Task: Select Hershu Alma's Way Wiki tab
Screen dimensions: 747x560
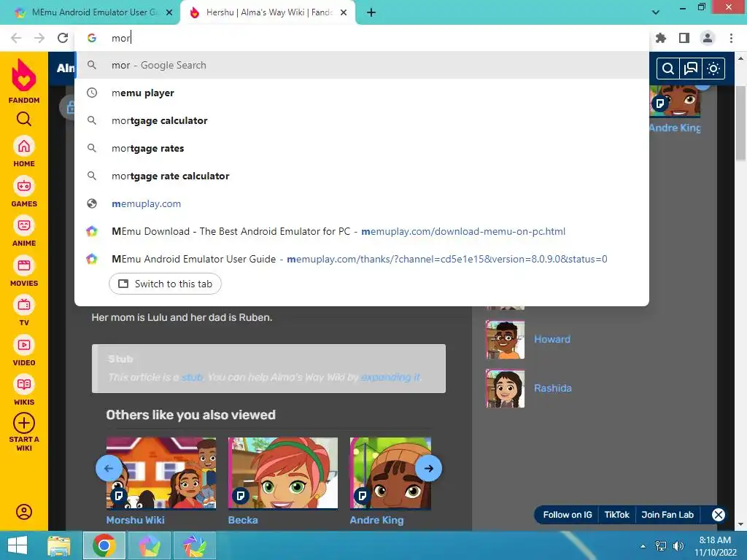Action: (268, 13)
